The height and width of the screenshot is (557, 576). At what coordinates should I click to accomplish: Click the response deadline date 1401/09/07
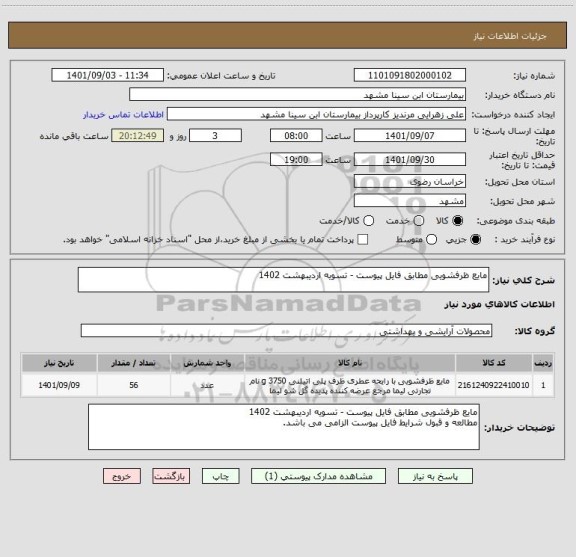coord(410,136)
